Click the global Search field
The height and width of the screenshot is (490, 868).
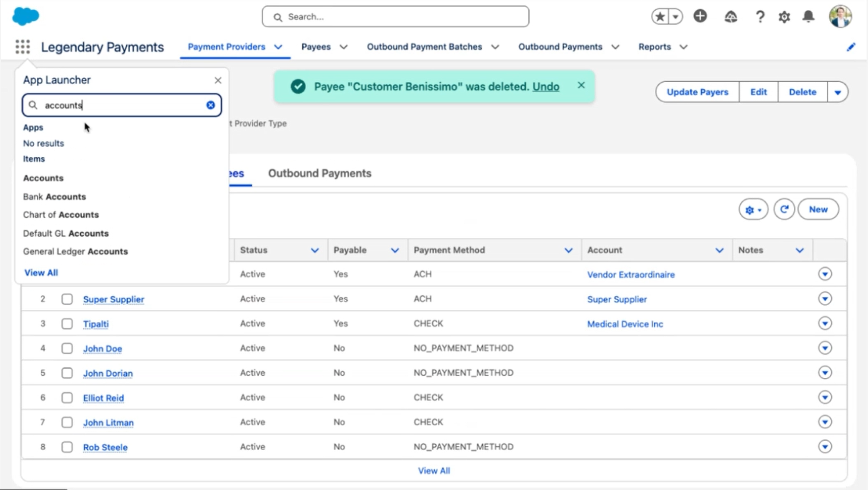click(396, 17)
